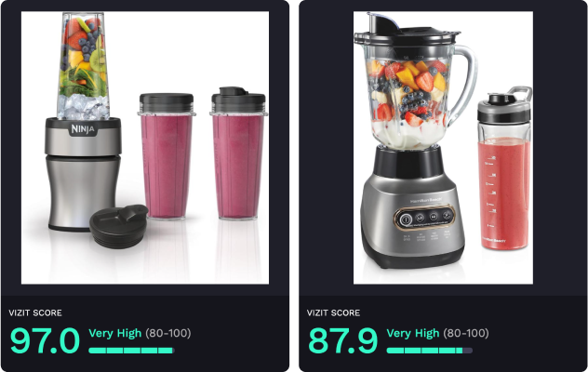The height and width of the screenshot is (372, 588).
Task: Click the power button on Hamilton Beach panel
Action: pos(406,219)
